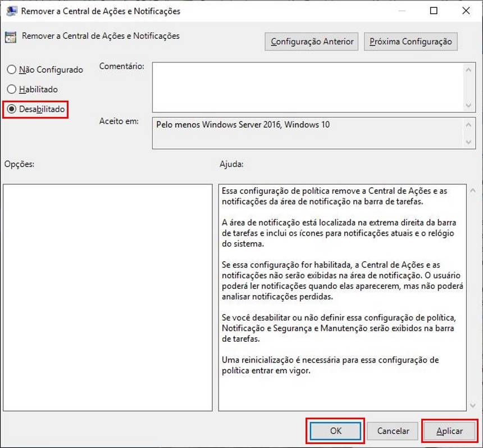Click inside the Comentário text box
Screen dimensions: 483x448
tap(308, 87)
